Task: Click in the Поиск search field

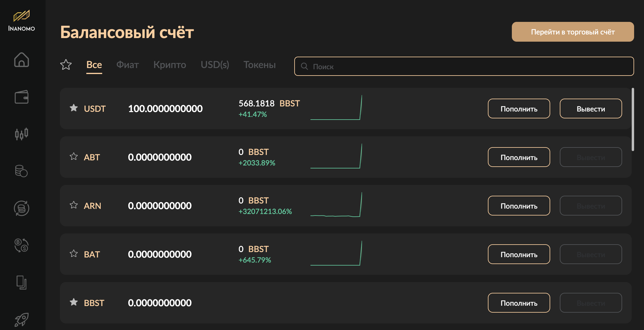Action: (x=467, y=66)
